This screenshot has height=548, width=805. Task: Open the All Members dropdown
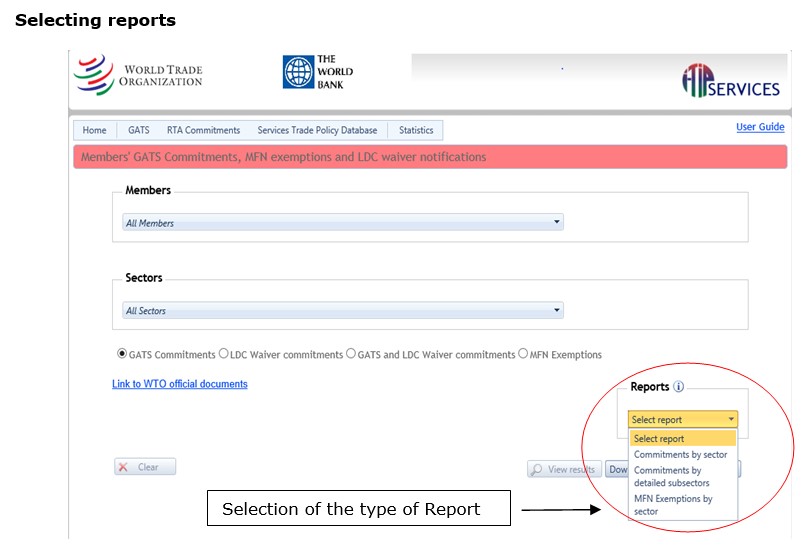tap(343, 222)
